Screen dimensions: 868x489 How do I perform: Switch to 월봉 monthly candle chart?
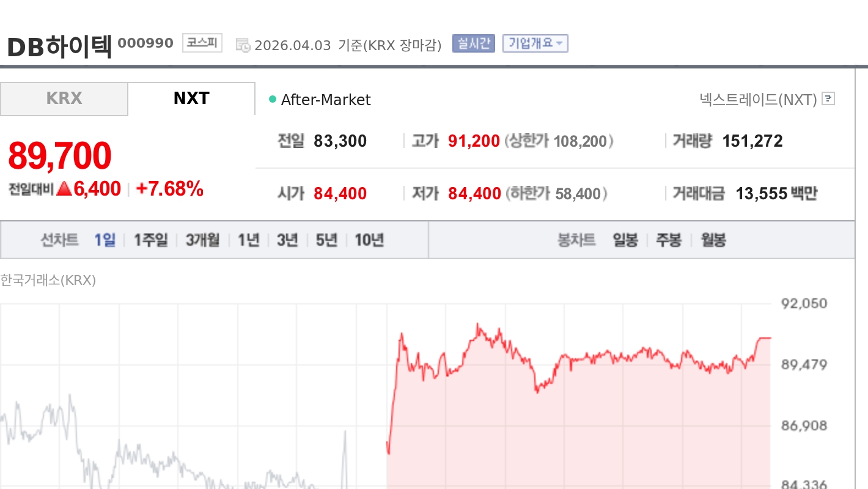(x=713, y=240)
